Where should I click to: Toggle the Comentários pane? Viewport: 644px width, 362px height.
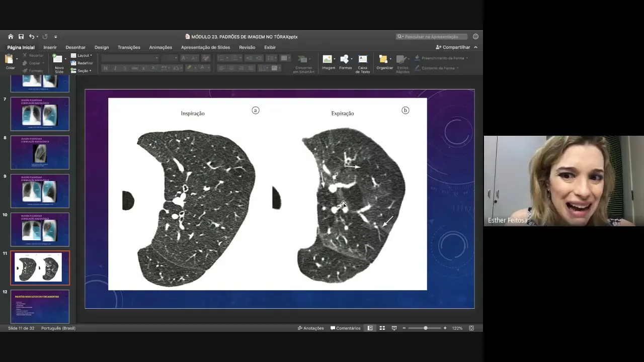coord(345,328)
